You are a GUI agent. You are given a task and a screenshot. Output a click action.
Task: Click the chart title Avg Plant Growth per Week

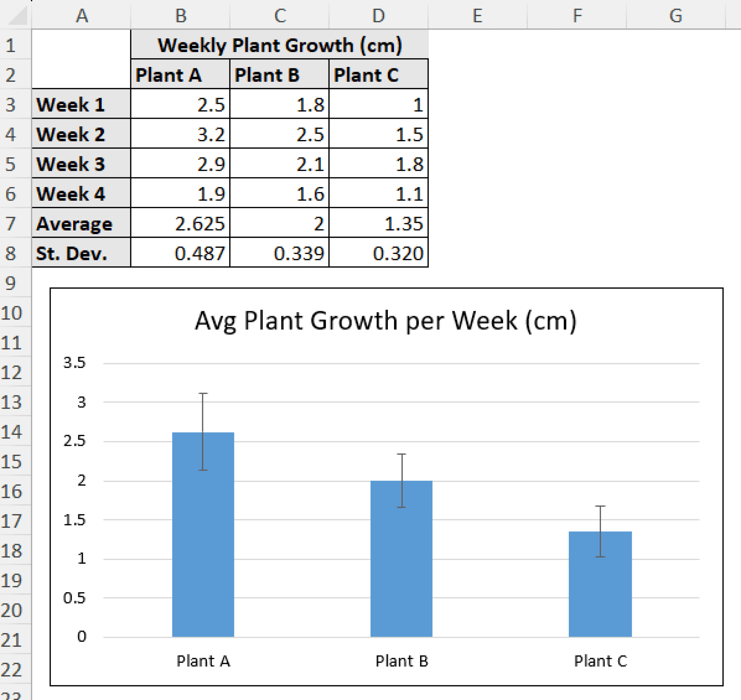pos(386,320)
